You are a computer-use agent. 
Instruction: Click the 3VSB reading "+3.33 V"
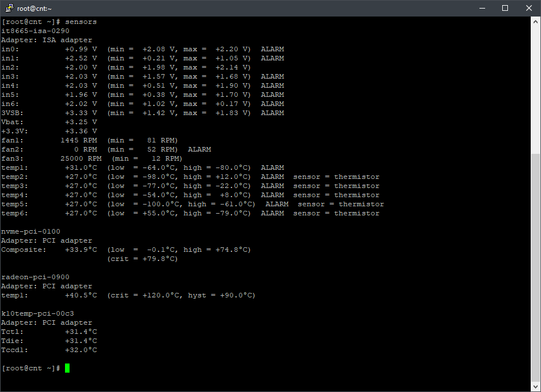[81, 113]
